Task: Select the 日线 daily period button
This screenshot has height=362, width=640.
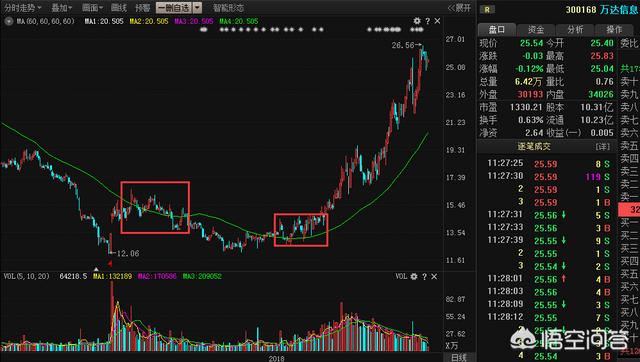Action: pyautogui.click(x=459, y=358)
